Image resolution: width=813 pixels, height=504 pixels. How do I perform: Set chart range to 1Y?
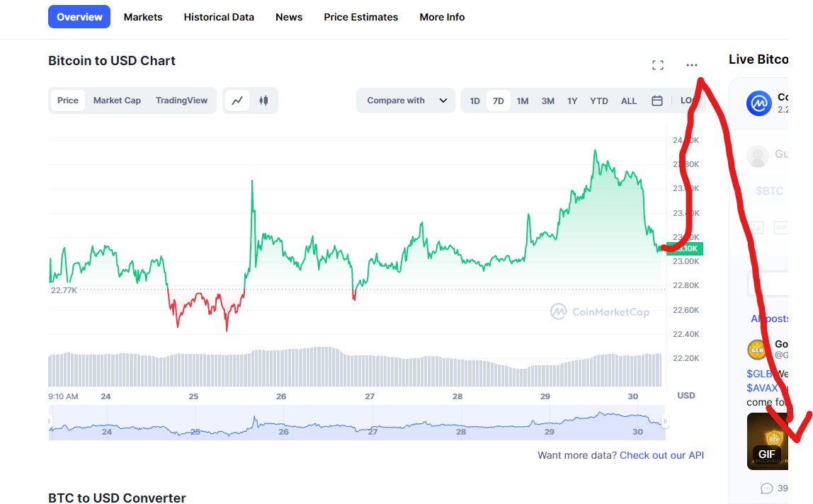tap(572, 101)
